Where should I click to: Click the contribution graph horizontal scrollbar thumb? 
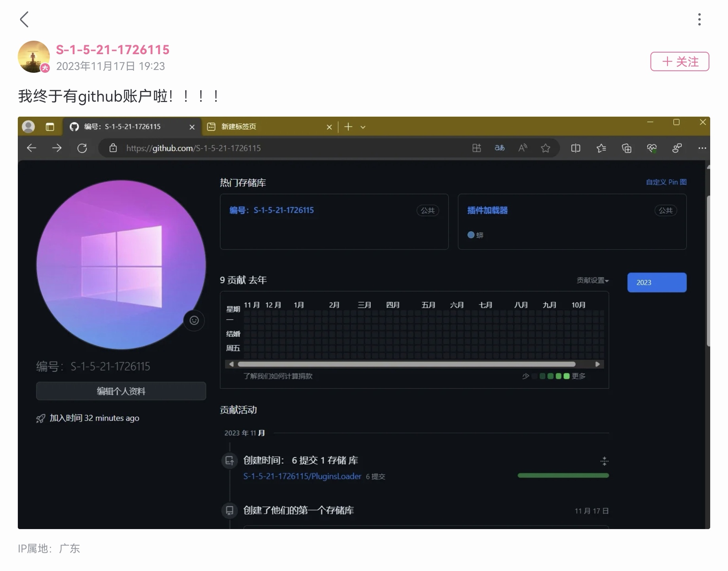coord(407,364)
